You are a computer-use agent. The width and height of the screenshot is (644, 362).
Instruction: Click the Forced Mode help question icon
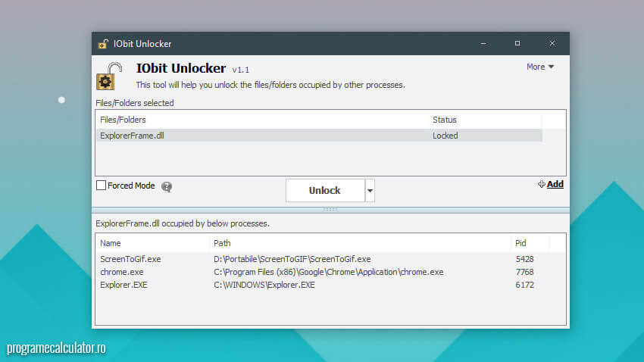click(167, 186)
